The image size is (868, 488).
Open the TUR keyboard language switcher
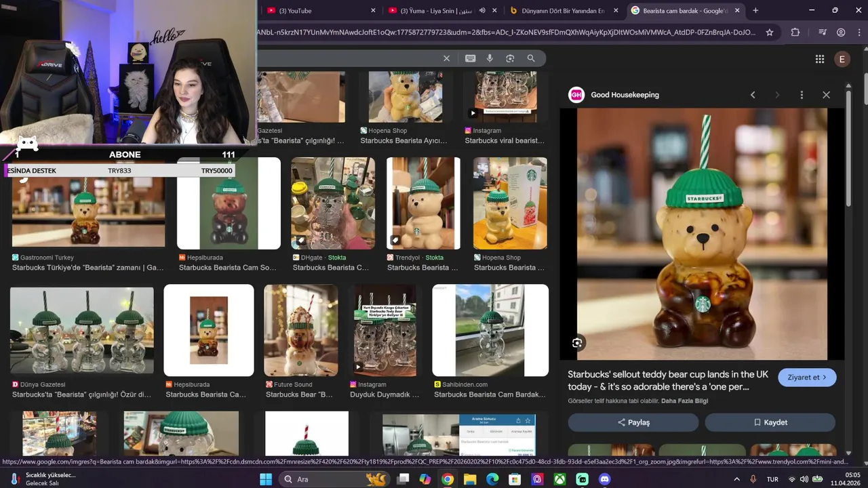click(x=772, y=479)
